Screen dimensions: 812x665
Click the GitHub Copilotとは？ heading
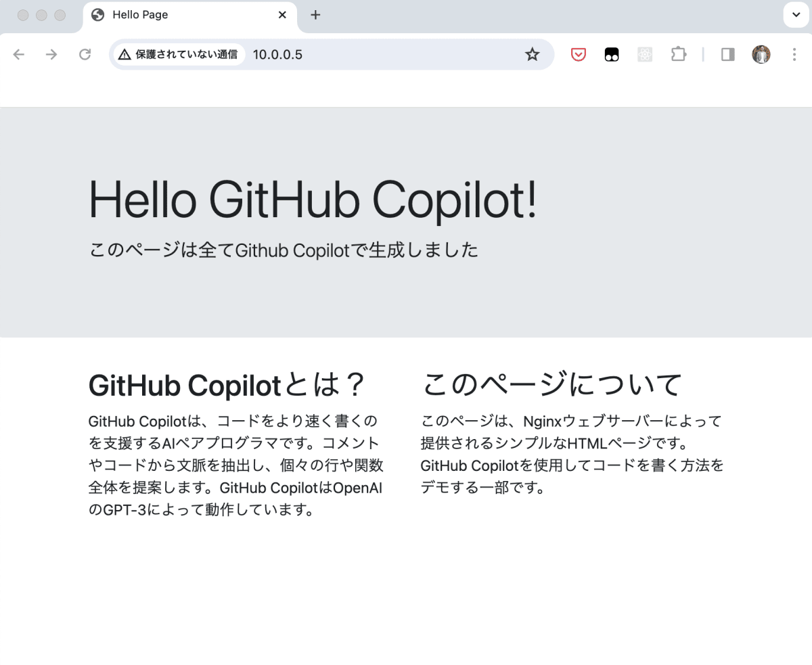tap(227, 385)
